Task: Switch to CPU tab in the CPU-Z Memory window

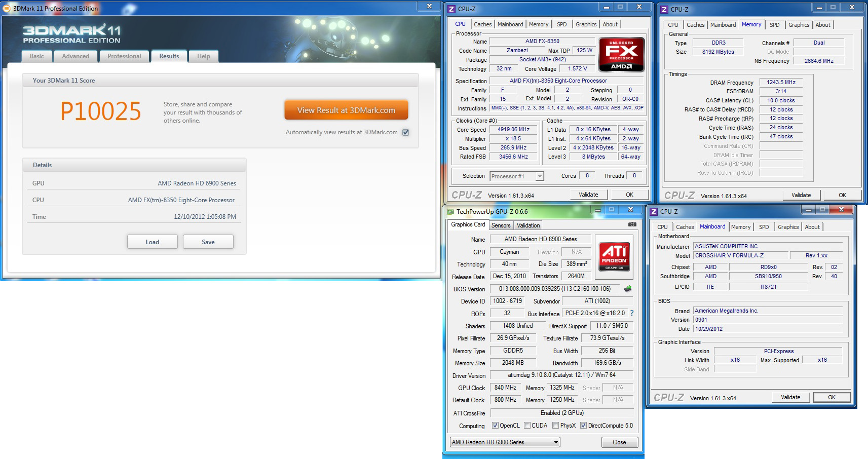Action: pos(673,25)
